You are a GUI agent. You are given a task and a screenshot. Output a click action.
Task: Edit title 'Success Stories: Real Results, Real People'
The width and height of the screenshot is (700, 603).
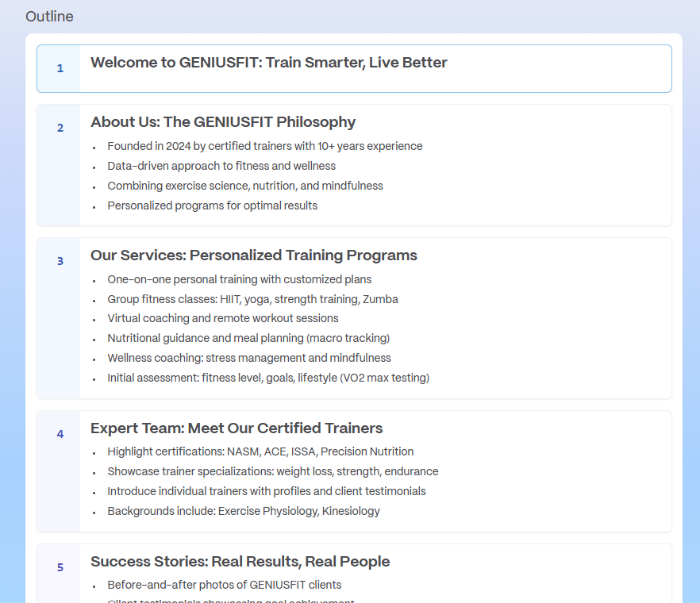(240, 562)
